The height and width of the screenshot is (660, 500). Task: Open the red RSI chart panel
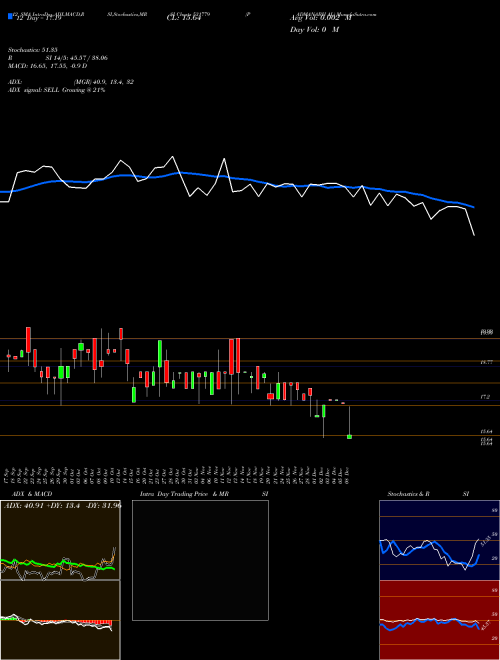439,620
